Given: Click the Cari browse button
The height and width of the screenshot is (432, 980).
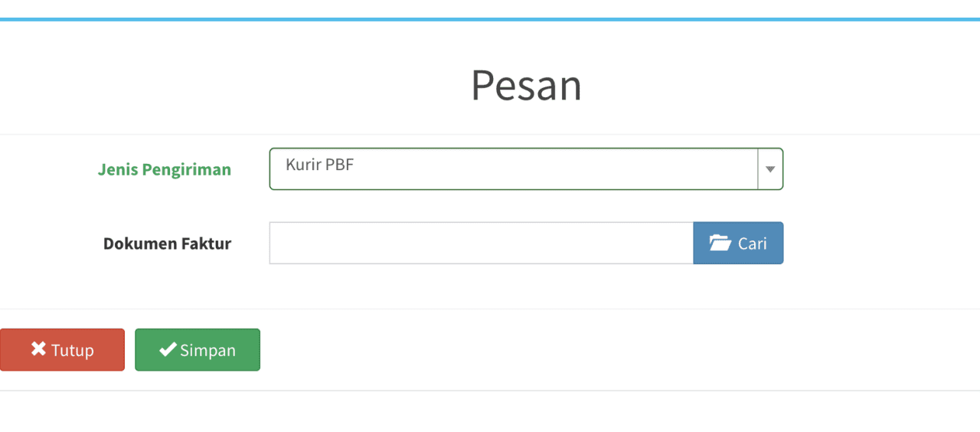Looking at the screenshot, I should (738, 243).
